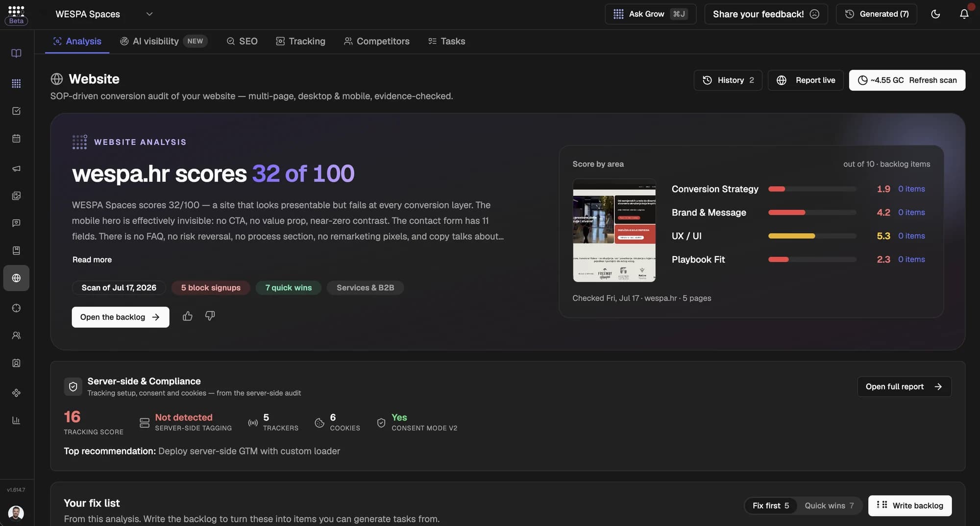Switch to the Tracking tab

coord(300,41)
